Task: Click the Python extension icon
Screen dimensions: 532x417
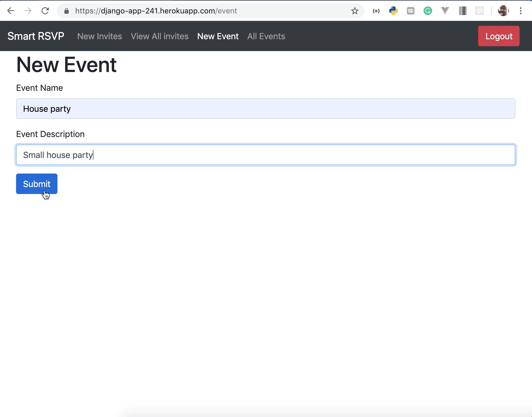Action: (393, 11)
